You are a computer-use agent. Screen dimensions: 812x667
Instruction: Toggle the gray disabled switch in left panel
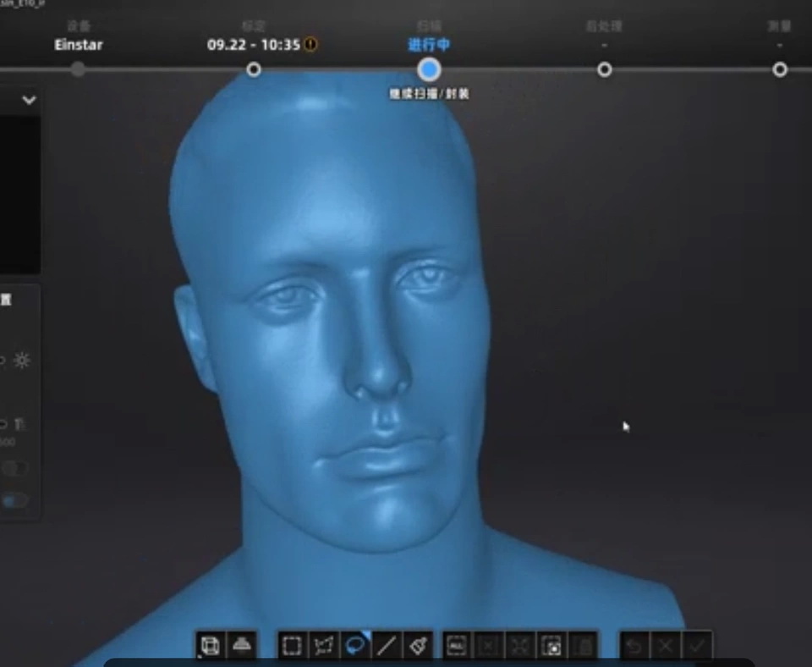[x=14, y=468]
